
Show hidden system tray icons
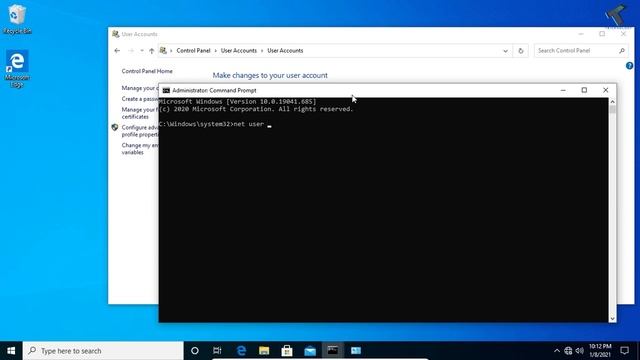click(557, 351)
